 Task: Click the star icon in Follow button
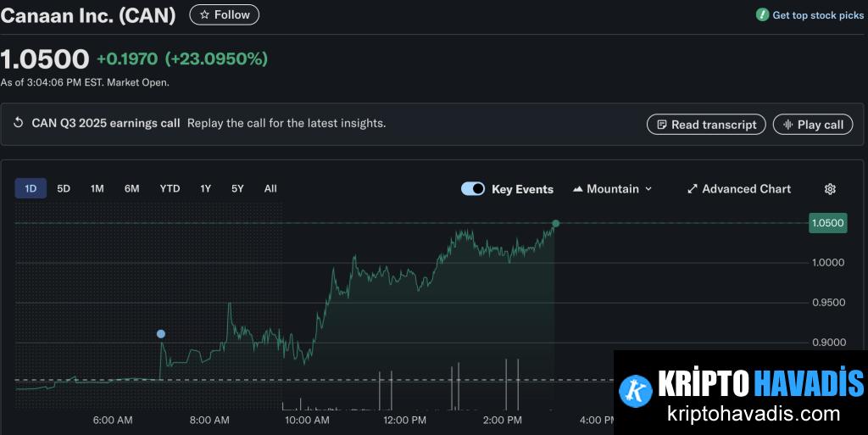point(204,15)
